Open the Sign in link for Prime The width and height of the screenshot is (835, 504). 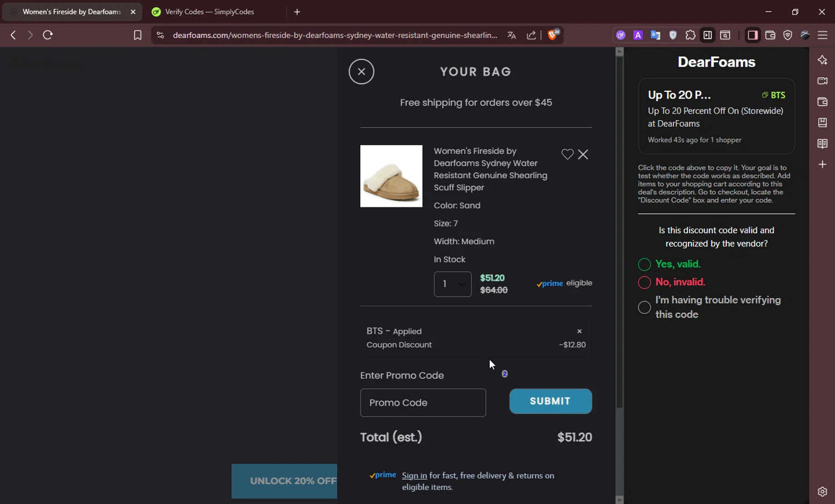[x=414, y=476]
